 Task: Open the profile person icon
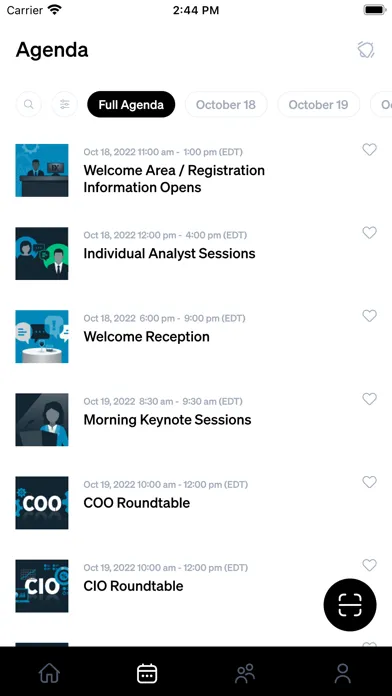tap(343, 673)
